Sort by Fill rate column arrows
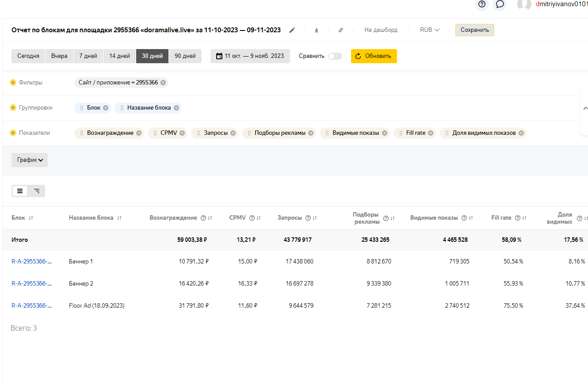 [524, 218]
